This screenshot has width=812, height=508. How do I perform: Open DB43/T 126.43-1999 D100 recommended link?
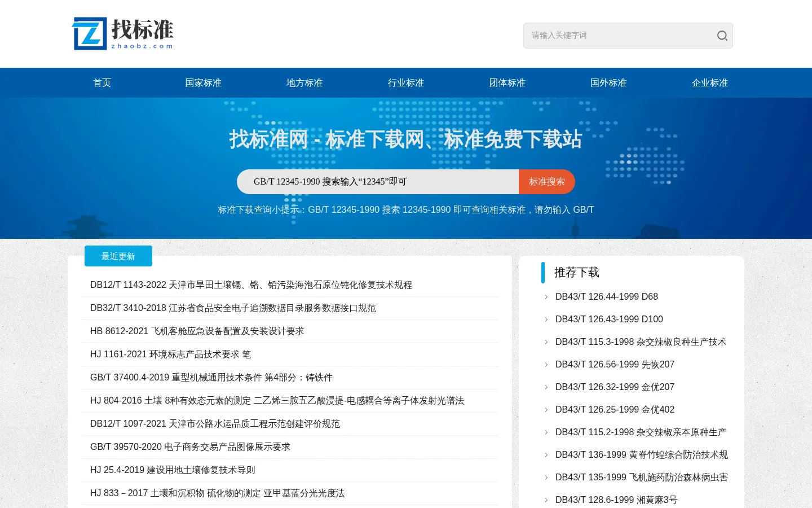[x=609, y=319]
